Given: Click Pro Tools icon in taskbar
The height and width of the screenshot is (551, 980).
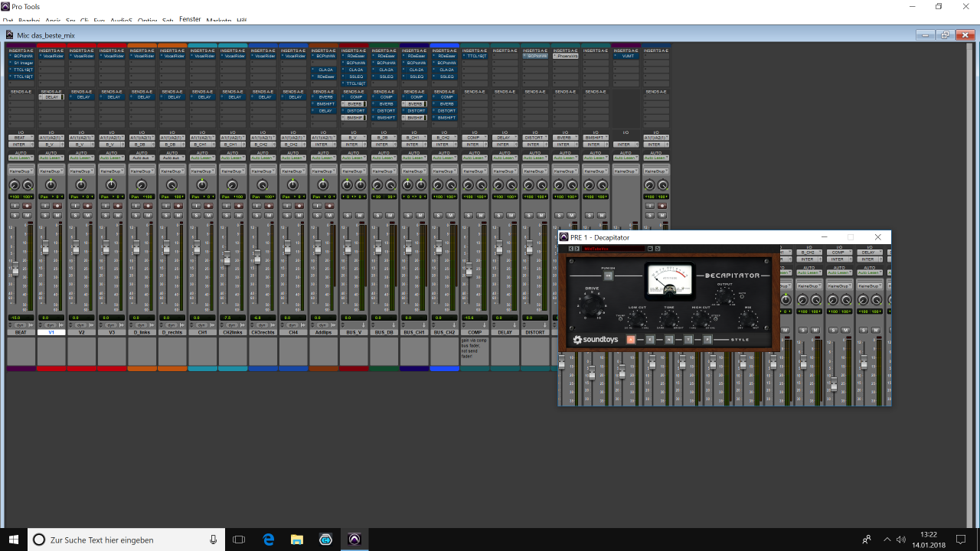Looking at the screenshot, I should point(354,540).
